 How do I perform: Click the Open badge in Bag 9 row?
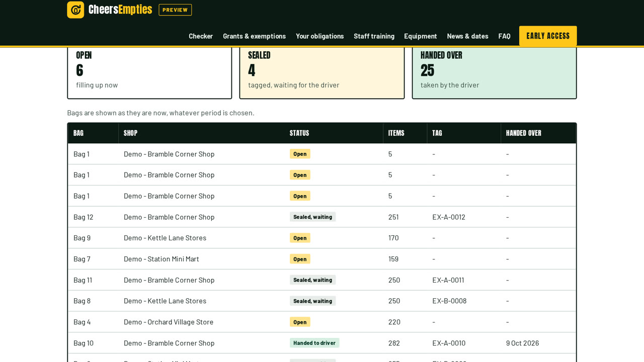tap(300, 238)
